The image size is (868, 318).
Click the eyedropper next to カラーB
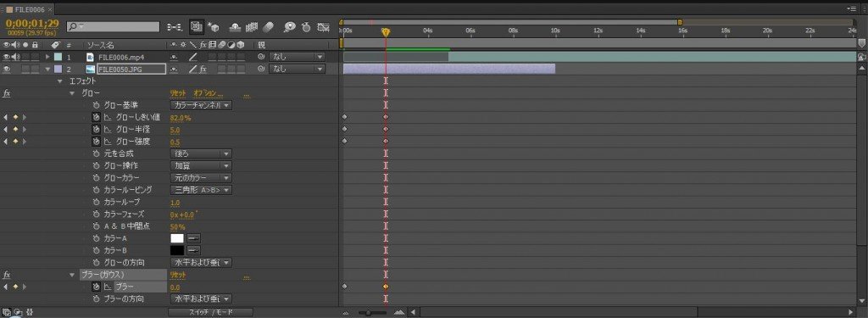[x=194, y=250]
